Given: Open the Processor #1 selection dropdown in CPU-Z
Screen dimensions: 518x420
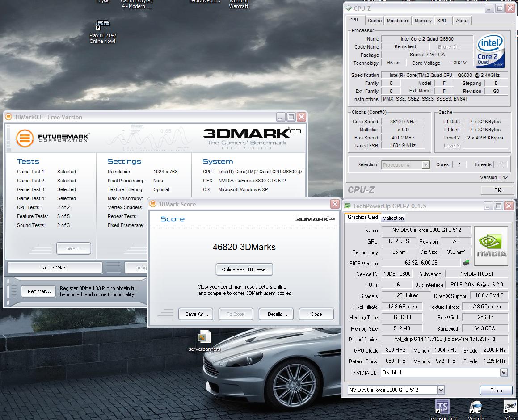Looking at the screenshot, I should (x=425, y=164).
